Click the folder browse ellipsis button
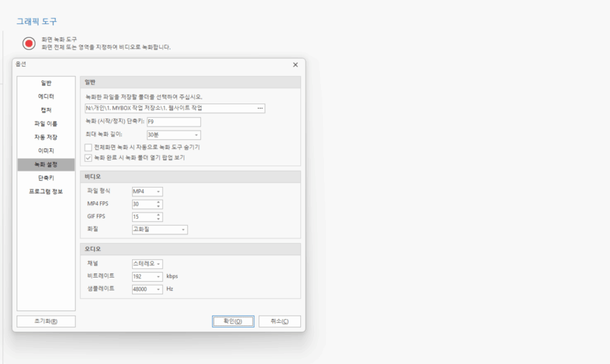The image size is (610, 364). (260, 108)
